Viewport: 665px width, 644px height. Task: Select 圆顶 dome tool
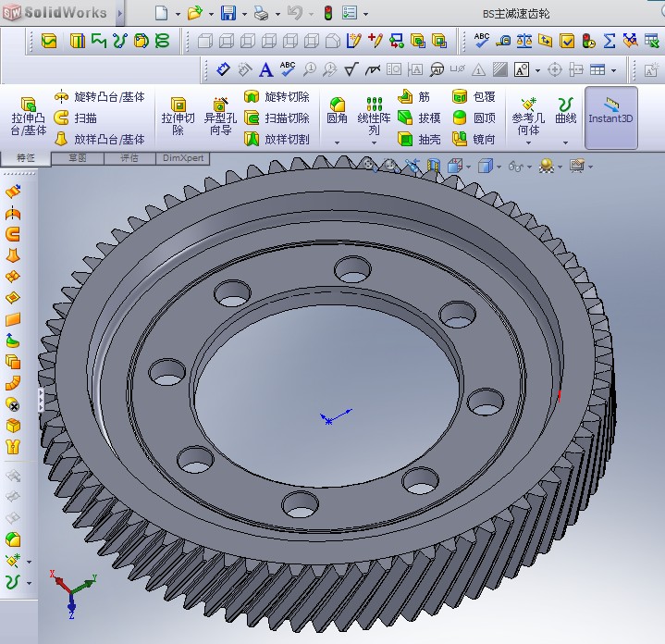coord(474,118)
